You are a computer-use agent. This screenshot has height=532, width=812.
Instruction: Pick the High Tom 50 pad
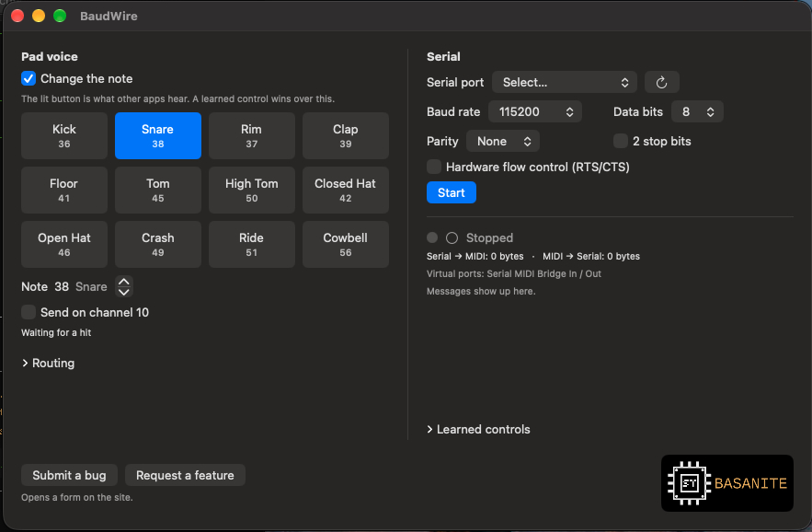pyautogui.click(x=252, y=191)
